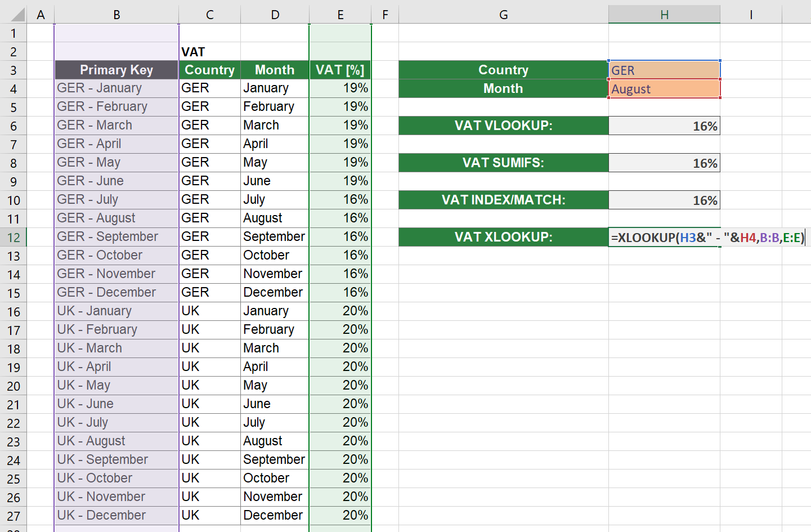Select cell UK - August
The image size is (811, 532).
tap(117, 441)
